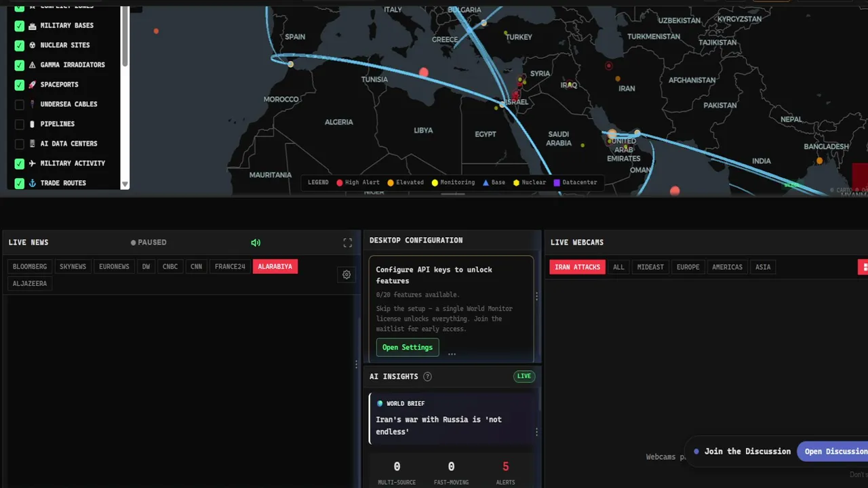Click the ellipsis next to Open Settings
Image resolution: width=868 pixels, height=488 pixels.
pos(452,354)
